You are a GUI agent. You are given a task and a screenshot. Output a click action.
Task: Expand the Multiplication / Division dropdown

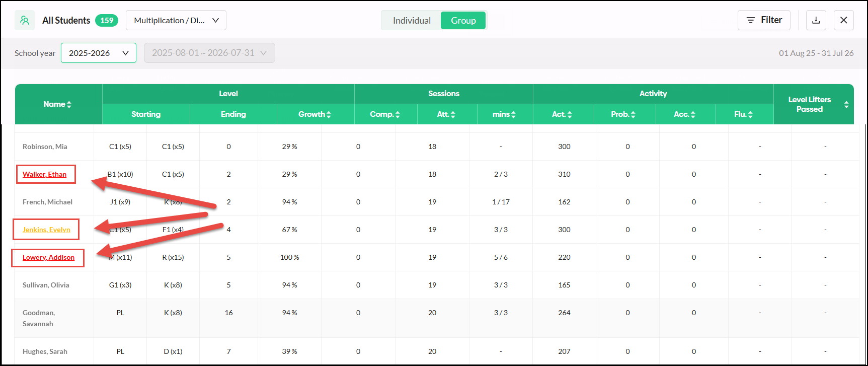(176, 20)
